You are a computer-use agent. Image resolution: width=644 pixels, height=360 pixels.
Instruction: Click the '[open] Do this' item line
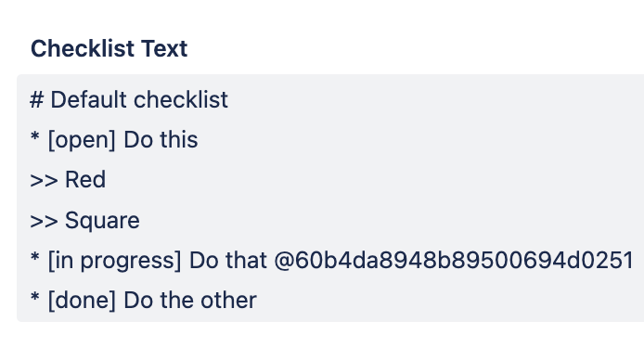click(114, 139)
